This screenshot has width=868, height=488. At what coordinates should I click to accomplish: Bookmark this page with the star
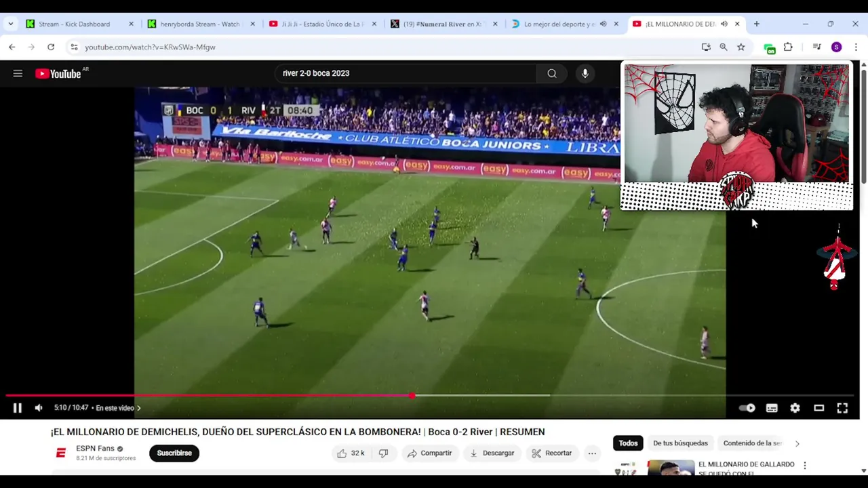click(x=741, y=47)
